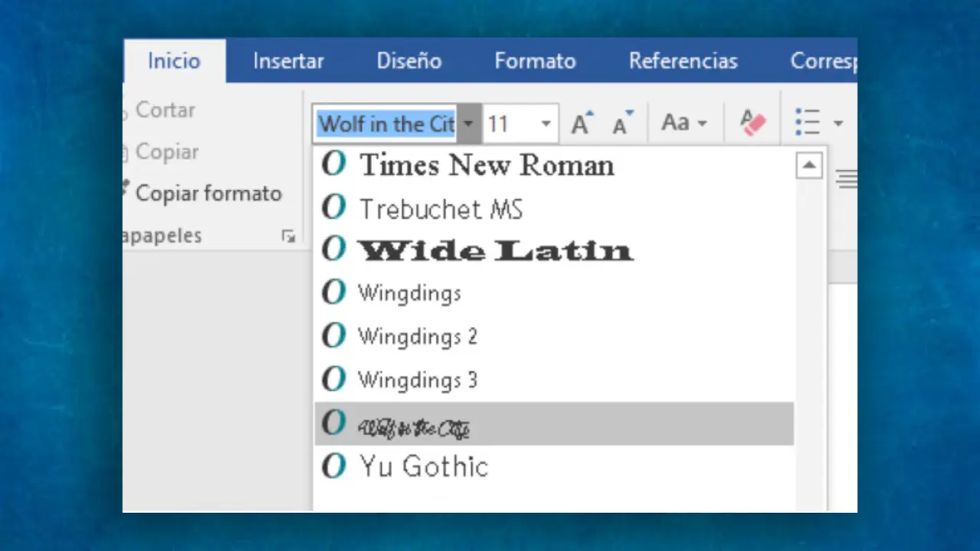Click the Increase Font Size icon
The height and width of the screenshot is (551, 980).
click(583, 123)
